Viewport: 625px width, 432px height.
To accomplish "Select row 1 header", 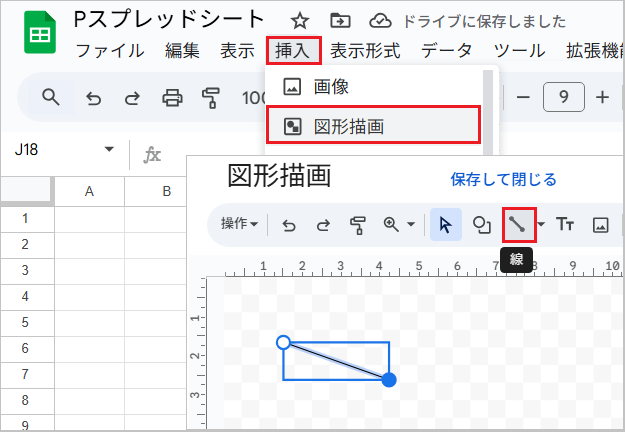I will [25, 219].
